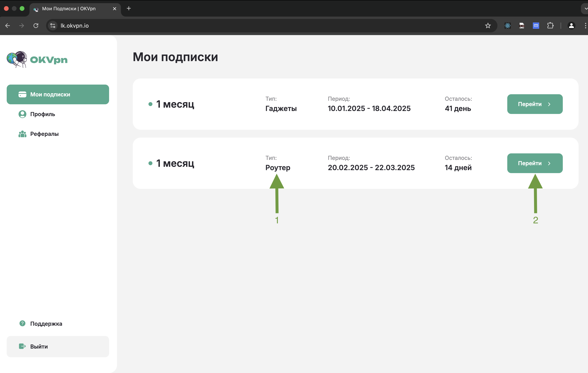Open Поддержка help page
Viewport: 588px width, 373px height.
click(46, 324)
